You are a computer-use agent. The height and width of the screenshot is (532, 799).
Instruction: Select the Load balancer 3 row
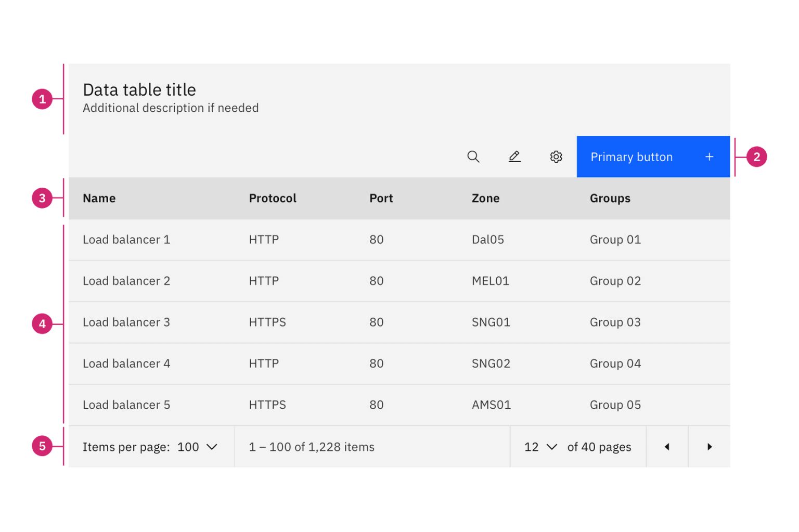[126, 322]
